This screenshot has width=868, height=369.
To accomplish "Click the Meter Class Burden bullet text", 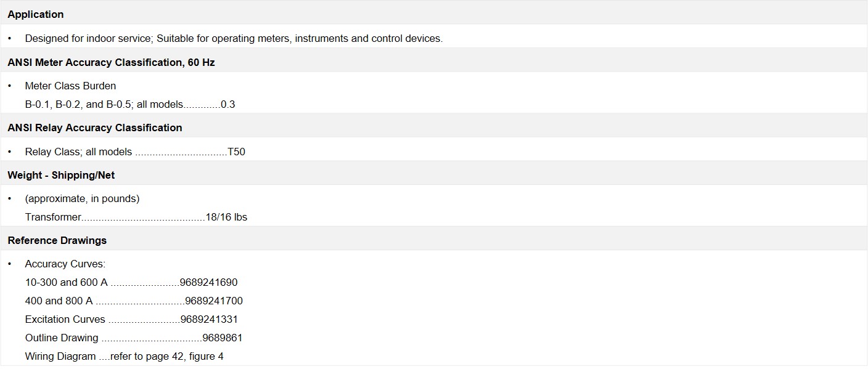I will click(70, 86).
